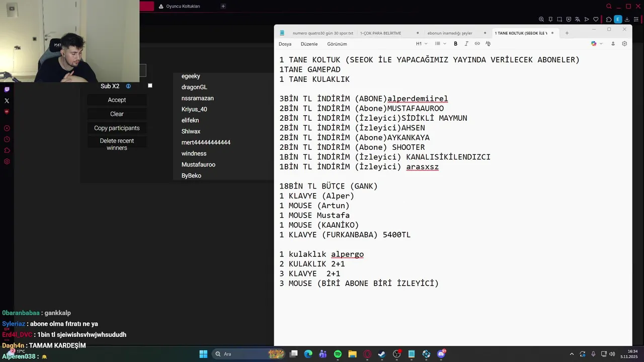Click the ad blocker shield icon

tap(569, 19)
